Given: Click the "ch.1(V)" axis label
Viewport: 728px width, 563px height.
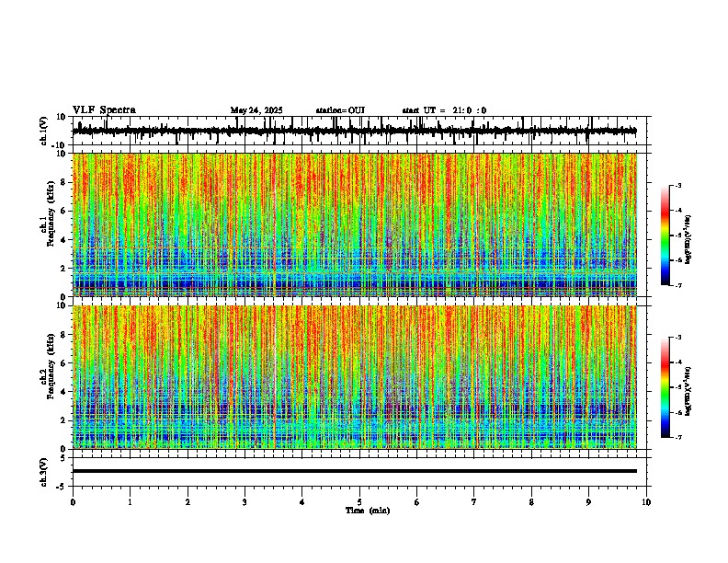Looking at the screenshot, I should [x=44, y=131].
